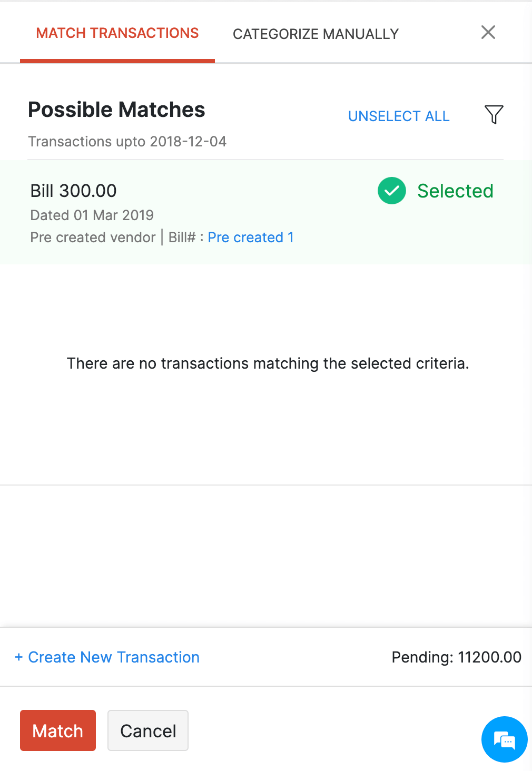532x771 pixels.
Task: Click the Transactions upto 2018-12-04 text
Action: [127, 142]
